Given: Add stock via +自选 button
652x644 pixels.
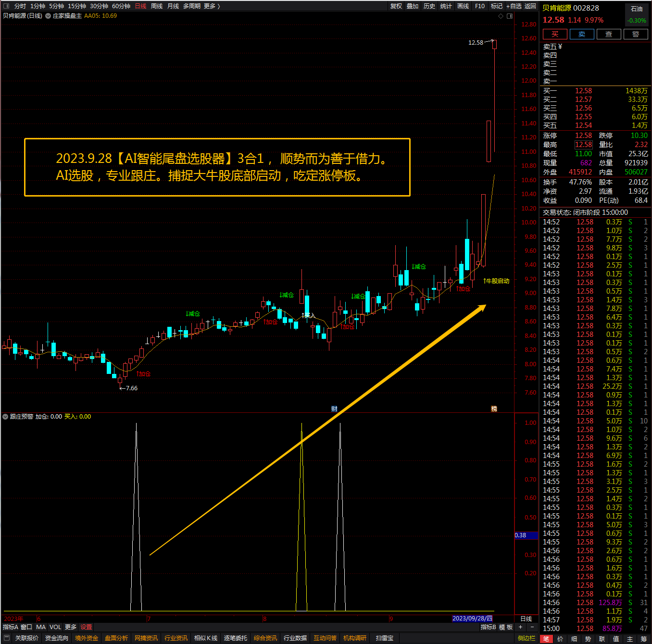Looking at the screenshot, I should coord(514,6).
